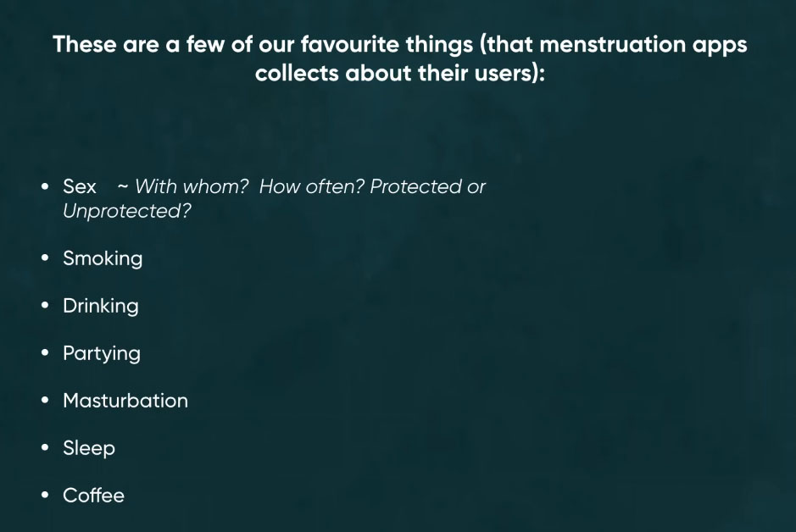Click the "Partying" list item

102,353
